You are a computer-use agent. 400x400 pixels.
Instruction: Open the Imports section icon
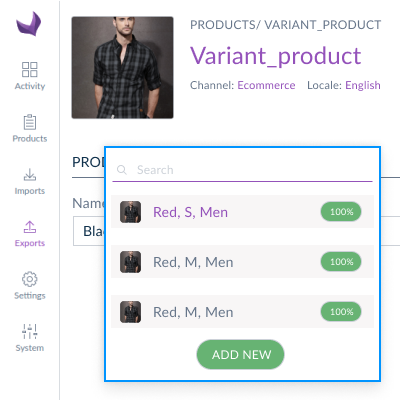30,175
